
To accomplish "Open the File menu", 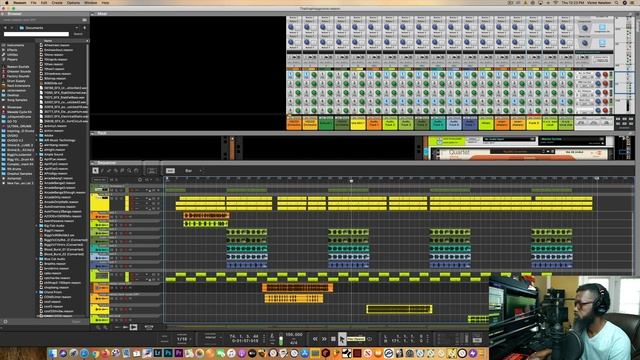I will tap(33, 2).
